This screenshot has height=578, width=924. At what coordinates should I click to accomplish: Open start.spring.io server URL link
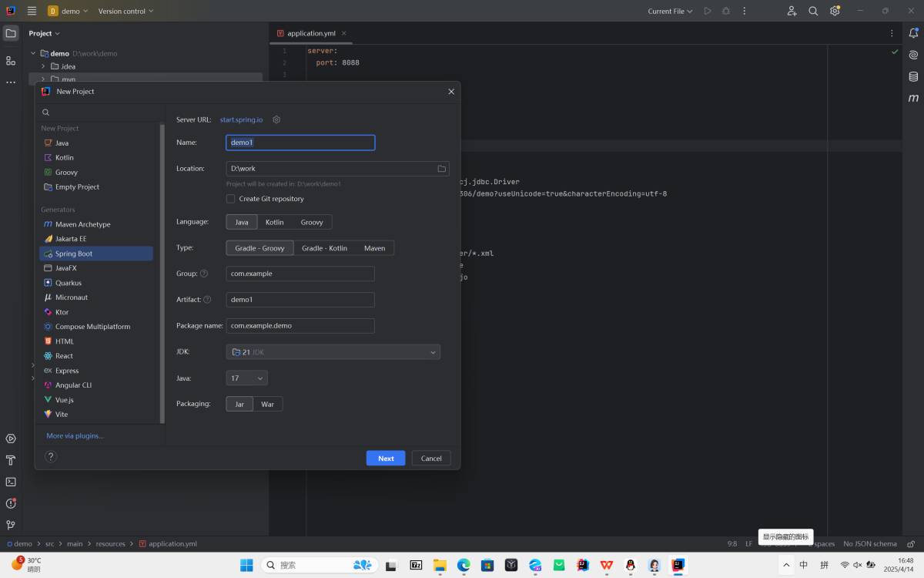click(x=241, y=119)
